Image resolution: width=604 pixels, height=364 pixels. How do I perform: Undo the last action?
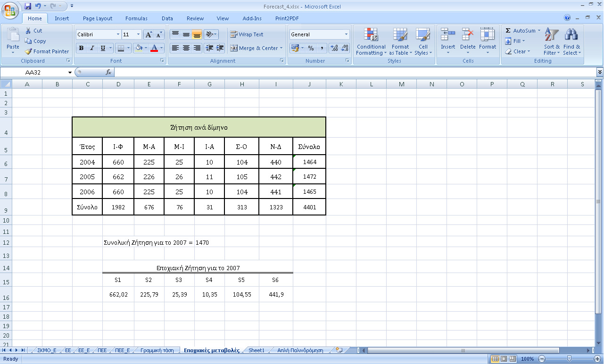pos(38,6)
